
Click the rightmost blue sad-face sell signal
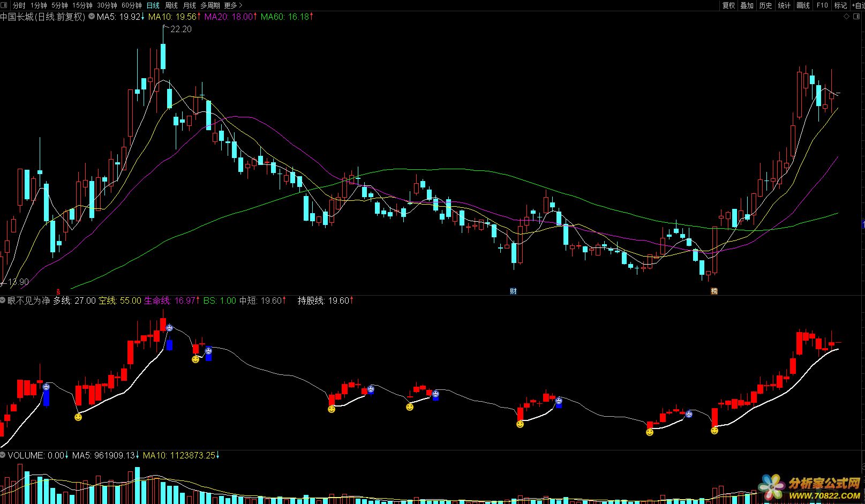click(x=689, y=413)
